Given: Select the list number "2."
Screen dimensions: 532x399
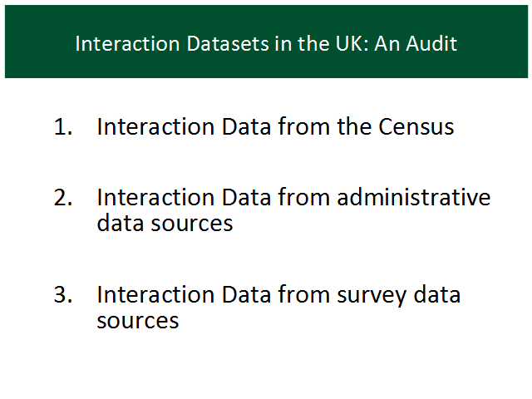Looking at the screenshot, I should 63,198.
